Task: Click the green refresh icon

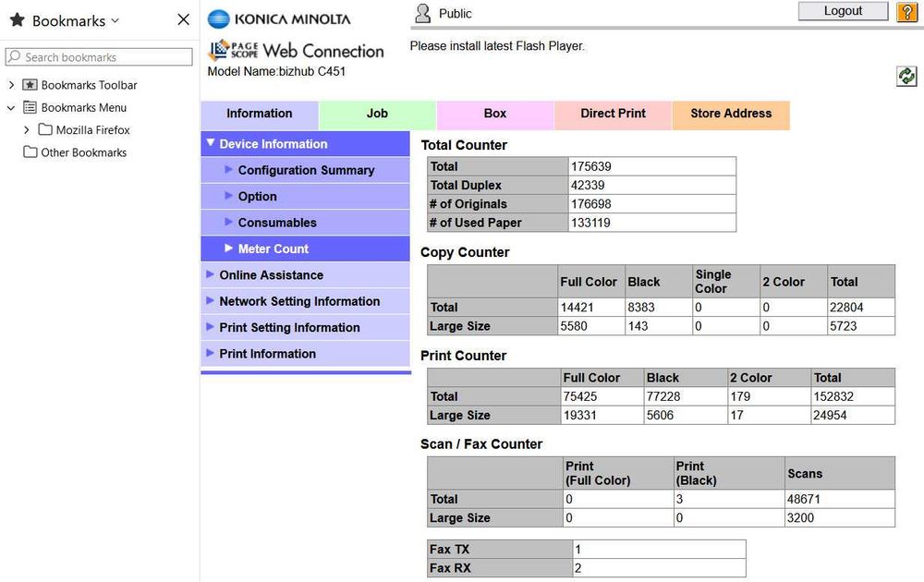Action: click(906, 76)
